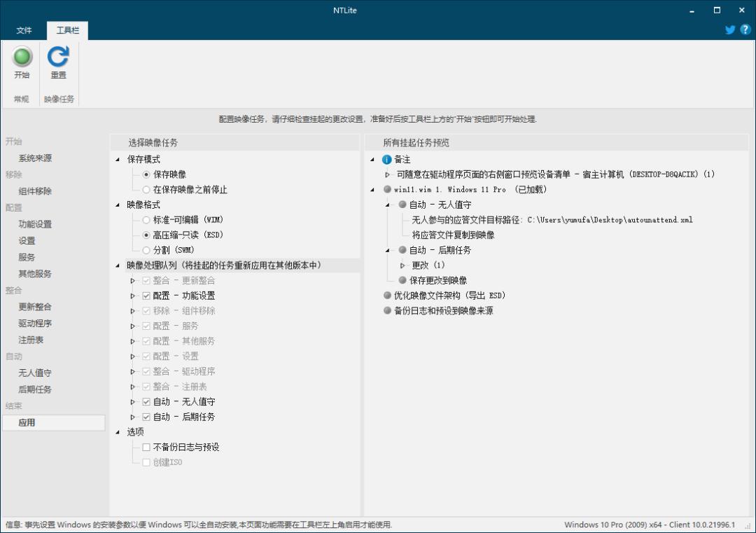Expand the 更改 (1) tree node
The height and width of the screenshot is (533, 756).
405,265
